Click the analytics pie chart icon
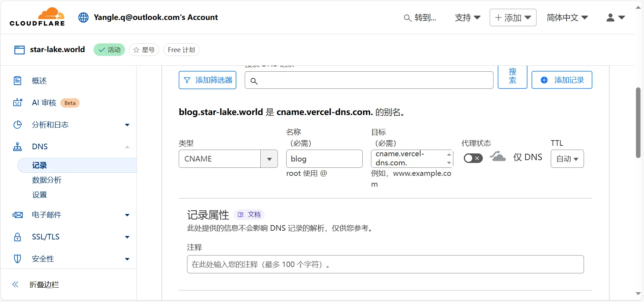 (x=17, y=125)
